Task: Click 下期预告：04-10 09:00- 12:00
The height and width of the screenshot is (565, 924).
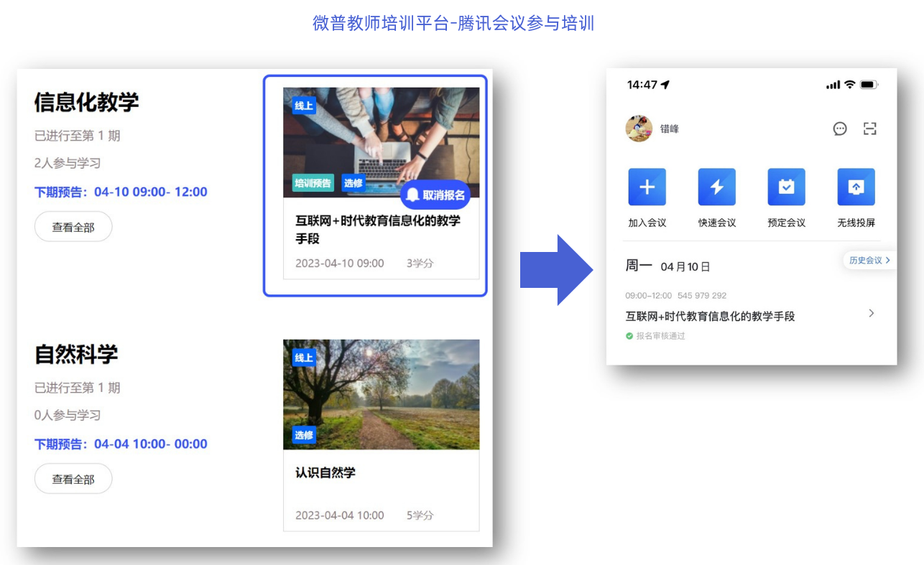Action: [x=121, y=192]
